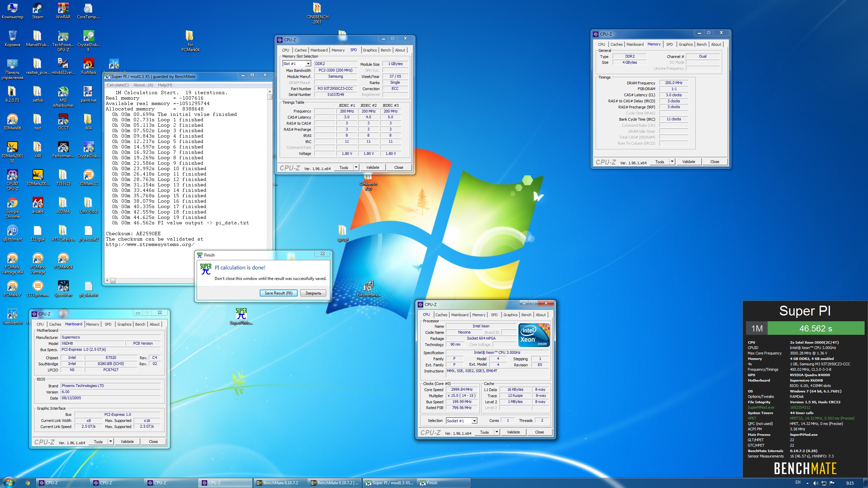Image resolution: width=868 pixels, height=488 pixels.
Task: Open the FurMark desktop icon
Action: [x=88, y=66]
